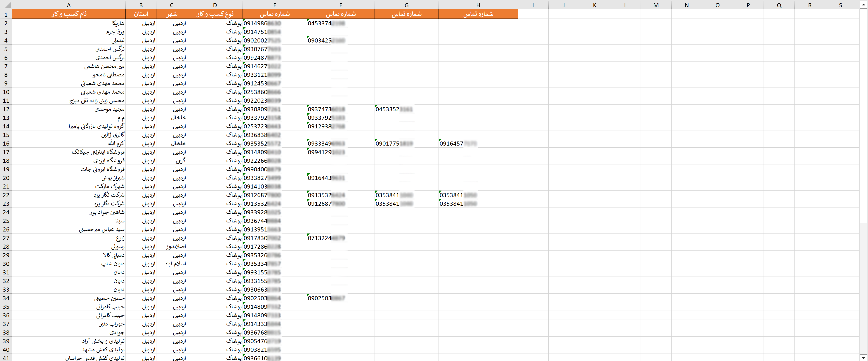Screen dimensions: 868x361
Task: Select row 1 header
Action: click(6, 14)
